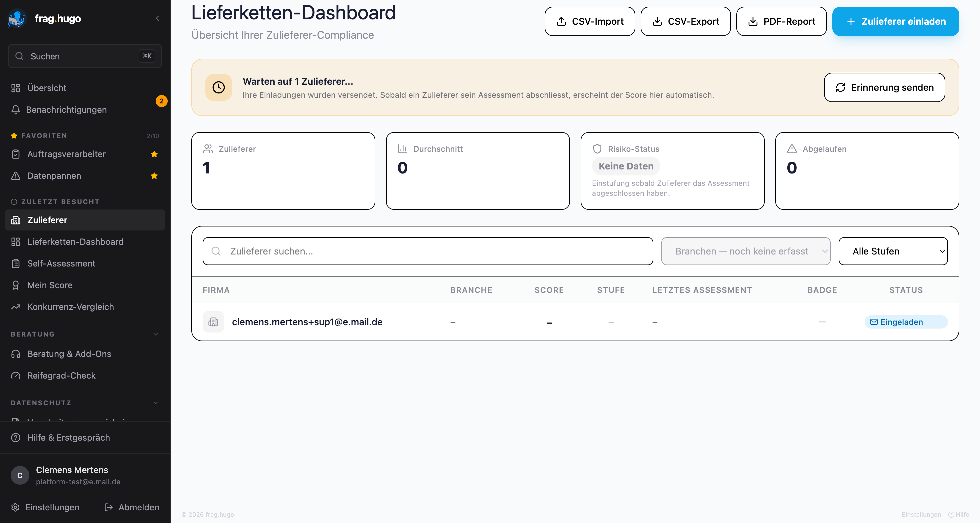980x523 pixels.
Task: Go to Datenpannen favorite
Action: click(x=85, y=176)
